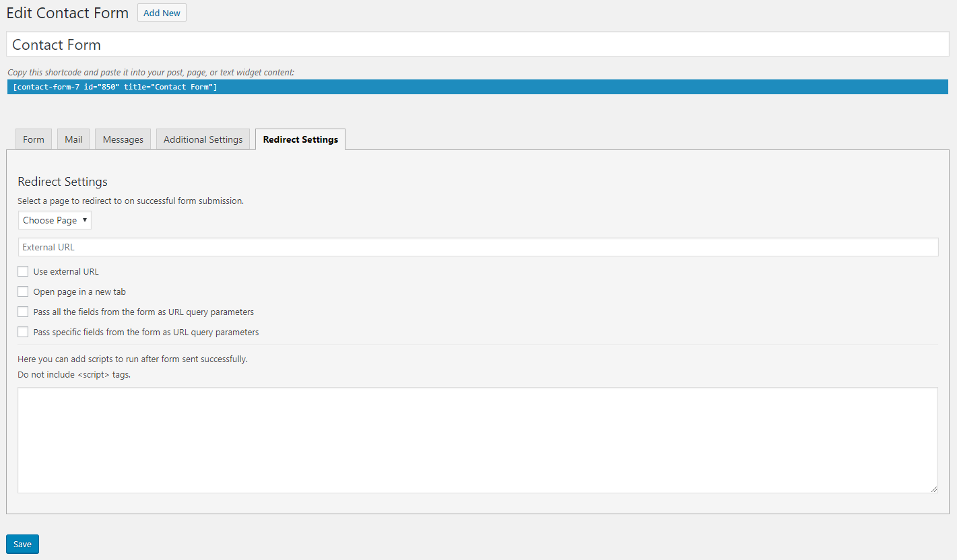Screen dimensions: 957x560
Task: Focus the External URL input field
Action: coord(477,247)
